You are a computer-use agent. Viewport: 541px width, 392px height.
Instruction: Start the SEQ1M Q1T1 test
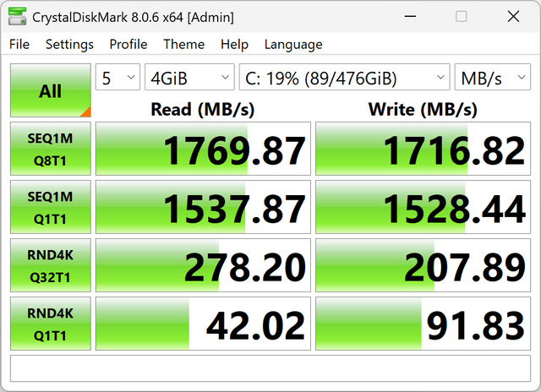point(51,207)
